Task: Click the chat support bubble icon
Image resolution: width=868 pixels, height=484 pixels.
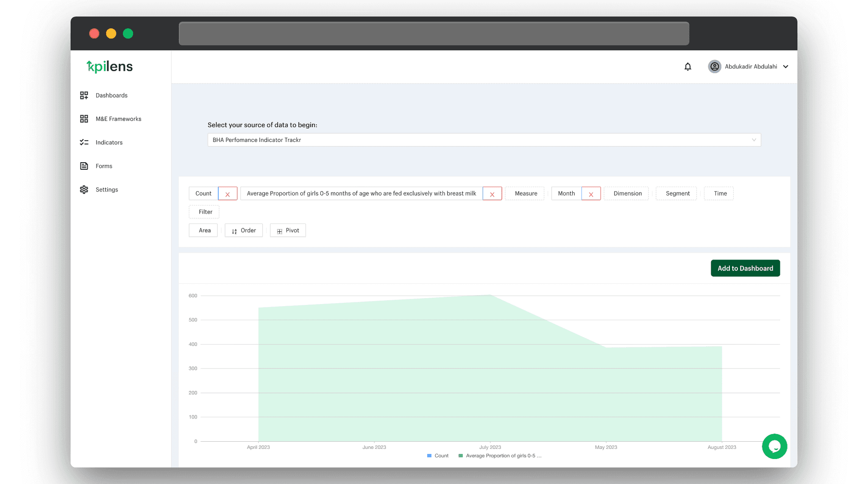Action: (774, 446)
